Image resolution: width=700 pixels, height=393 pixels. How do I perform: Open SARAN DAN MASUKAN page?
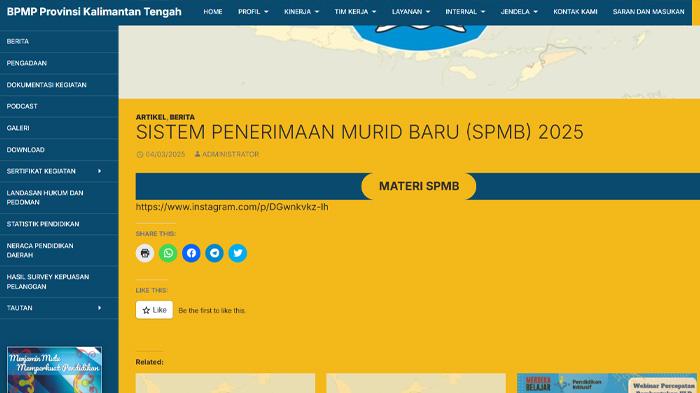(x=648, y=12)
